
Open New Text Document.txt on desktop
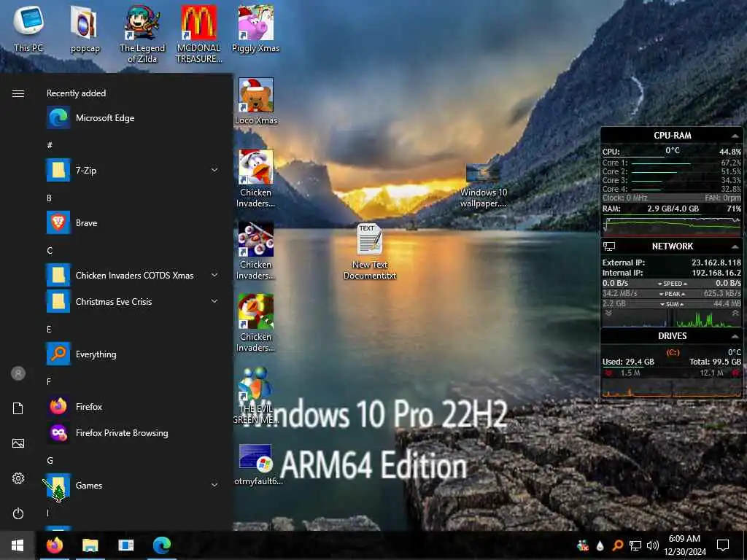[370, 252]
